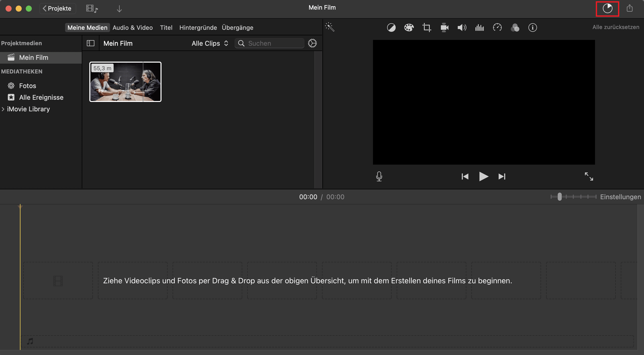Open the color correction palette tool
Image resolution: width=644 pixels, height=355 pixels.
point(409,28)
